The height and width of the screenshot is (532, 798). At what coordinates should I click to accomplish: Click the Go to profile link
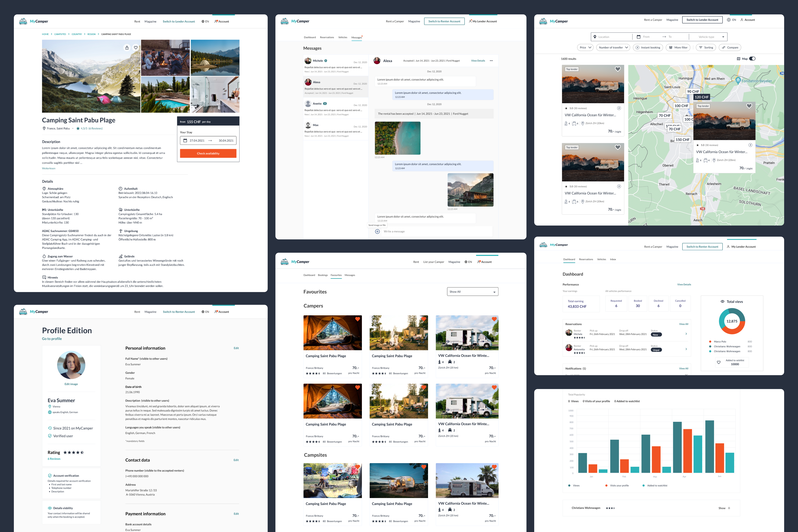[x=52, y=339]
